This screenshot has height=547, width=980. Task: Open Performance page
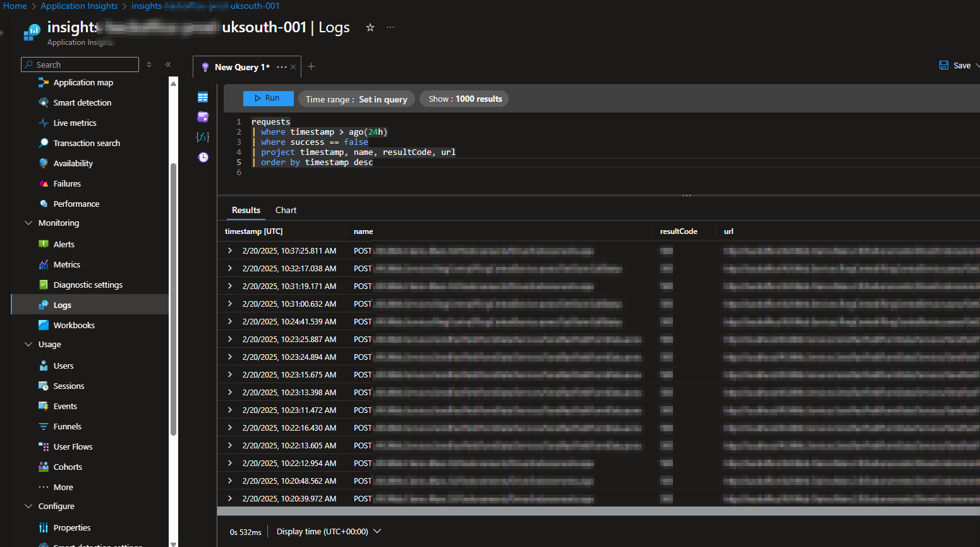pos(76,204)
